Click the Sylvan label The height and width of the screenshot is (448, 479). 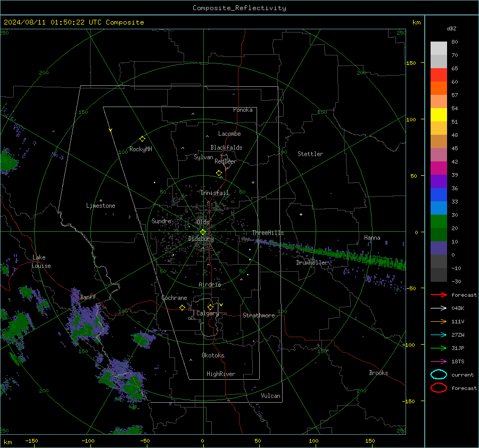coord(203,157)
